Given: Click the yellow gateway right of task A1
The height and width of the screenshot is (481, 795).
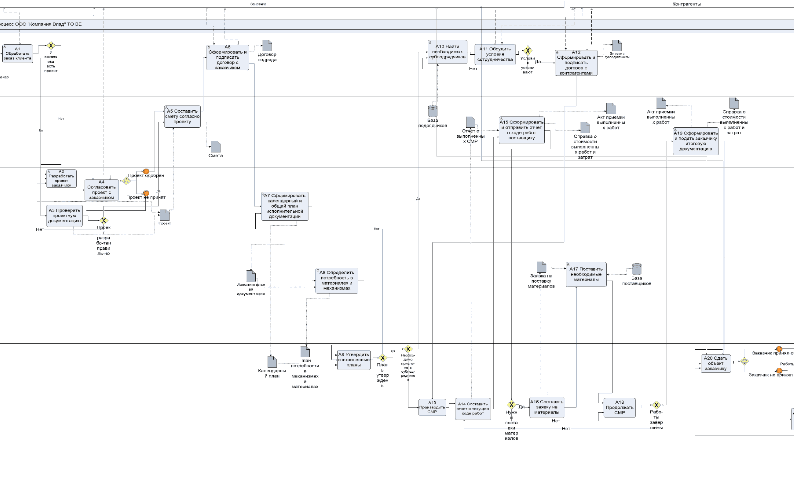Looking at the screenshot, I should pos(51,46).
